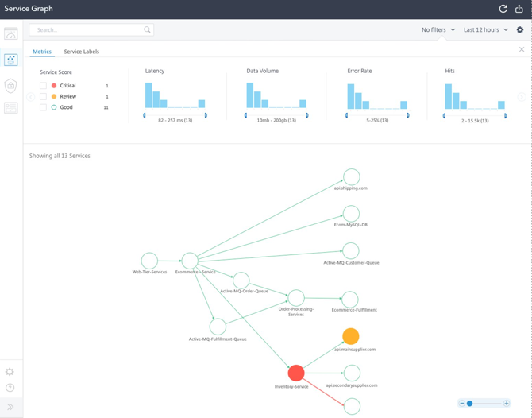The width and height of the screenshot is (532, 418).
Task: Click the left Error Rate range handle
Action: [x=346, y=115]
